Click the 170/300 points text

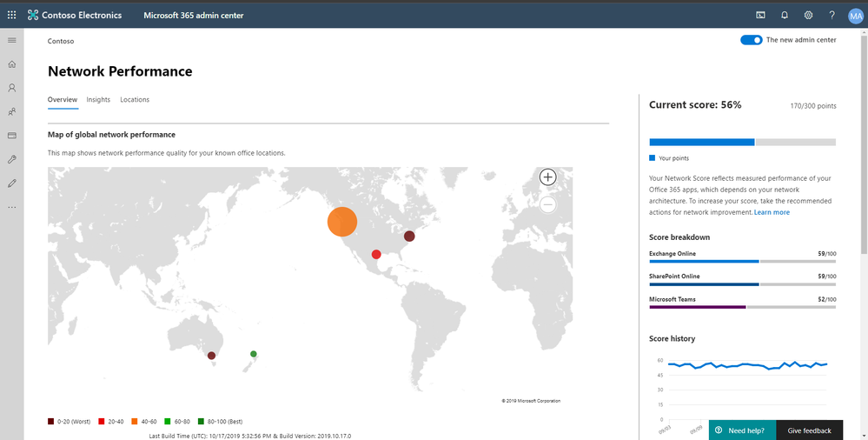click(813, 106)
